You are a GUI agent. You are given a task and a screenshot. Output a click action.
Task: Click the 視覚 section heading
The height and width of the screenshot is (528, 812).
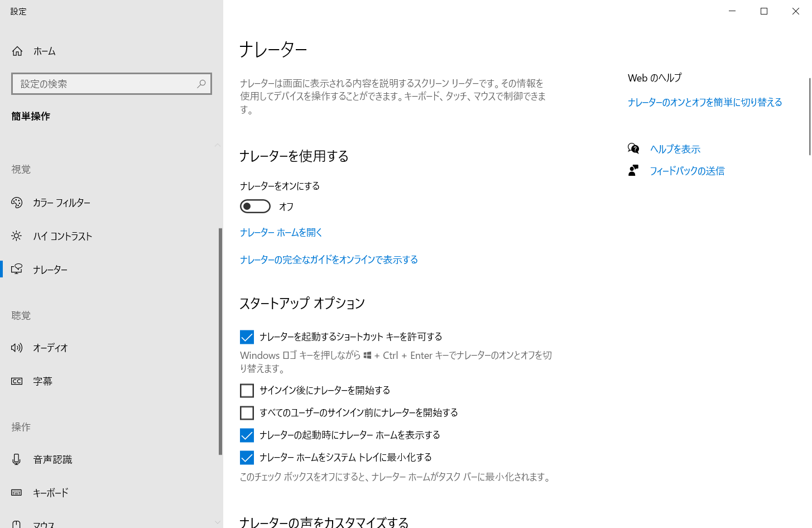(21, 169)
